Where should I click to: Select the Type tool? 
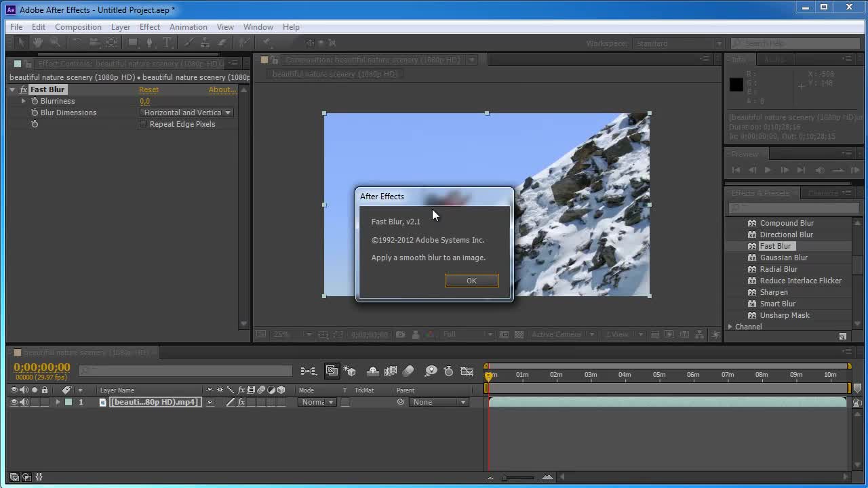coord(167,42)
